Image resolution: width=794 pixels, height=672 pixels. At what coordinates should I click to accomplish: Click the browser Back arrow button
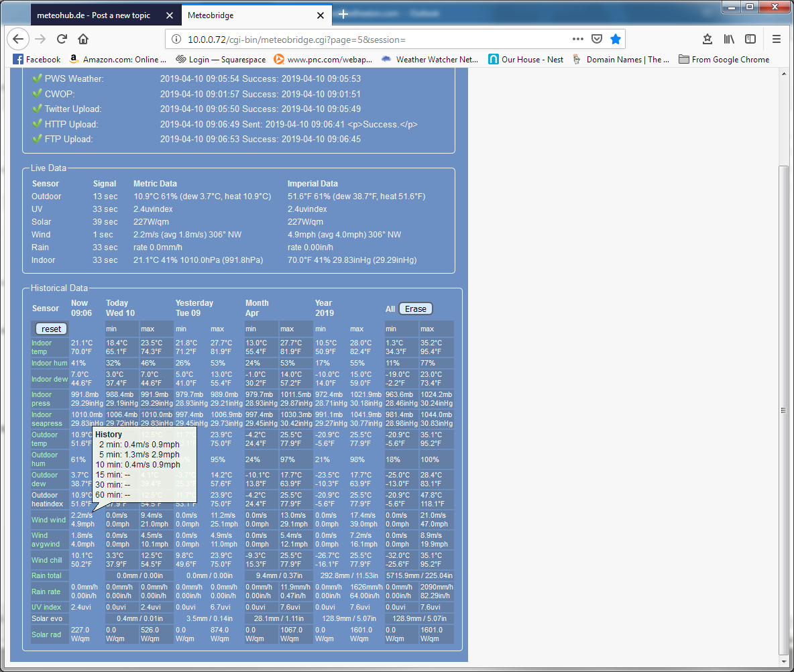[x=18, y=39]
